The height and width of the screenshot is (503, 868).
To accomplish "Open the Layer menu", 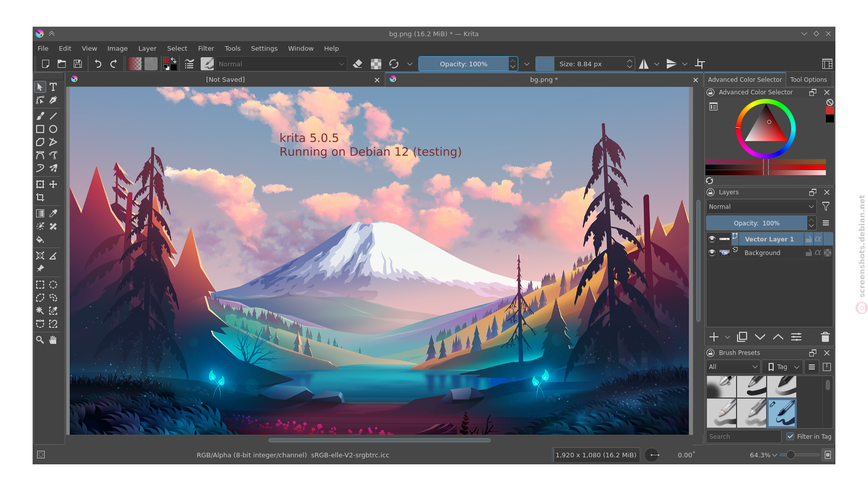I will click(x=148, y=48).
